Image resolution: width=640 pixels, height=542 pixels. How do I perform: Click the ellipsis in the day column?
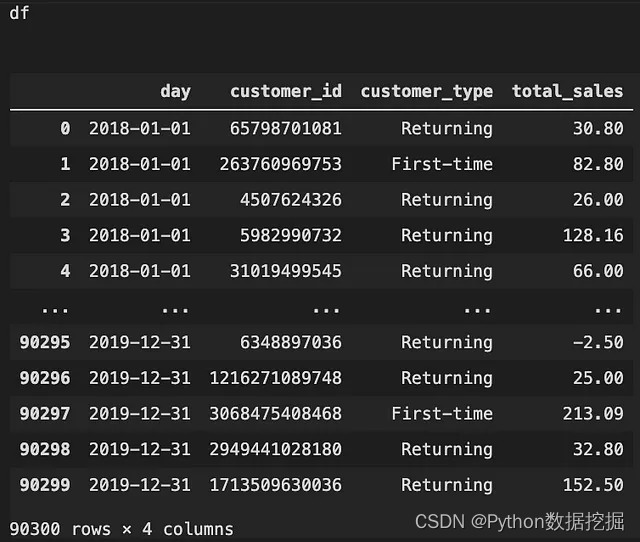175,311
